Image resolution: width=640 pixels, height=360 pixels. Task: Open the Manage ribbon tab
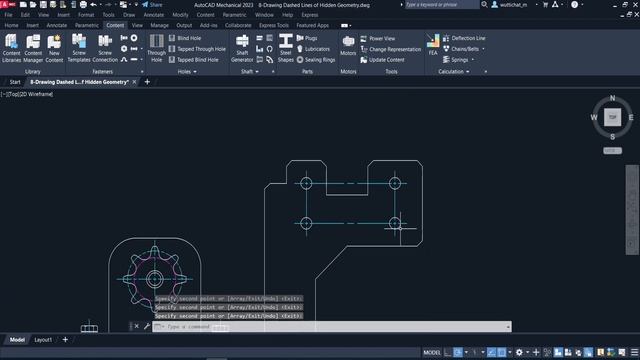(159, 25)
